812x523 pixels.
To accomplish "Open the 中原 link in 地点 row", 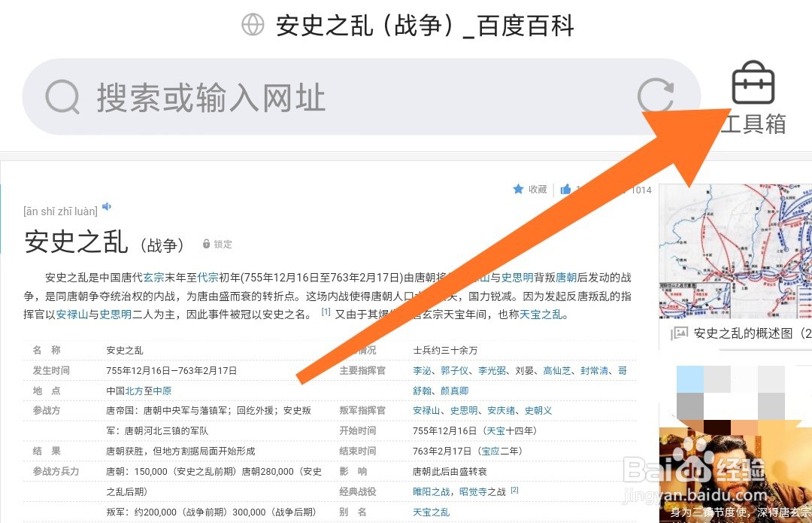I will click(162, 391).
